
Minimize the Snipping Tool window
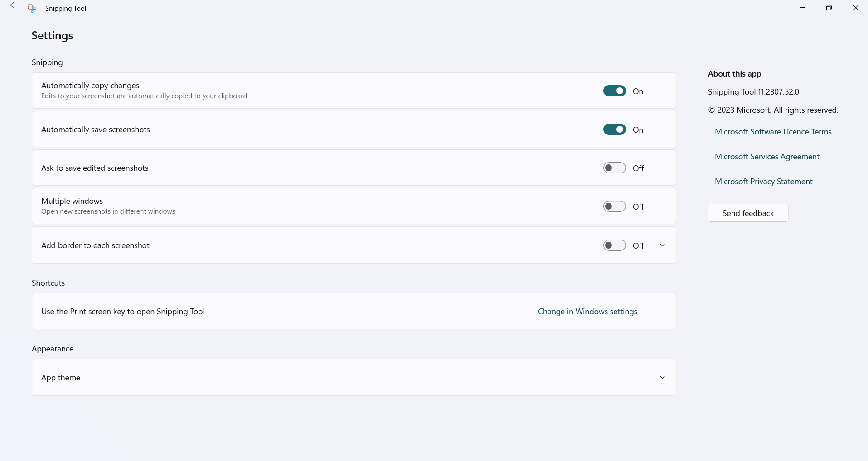803,8
